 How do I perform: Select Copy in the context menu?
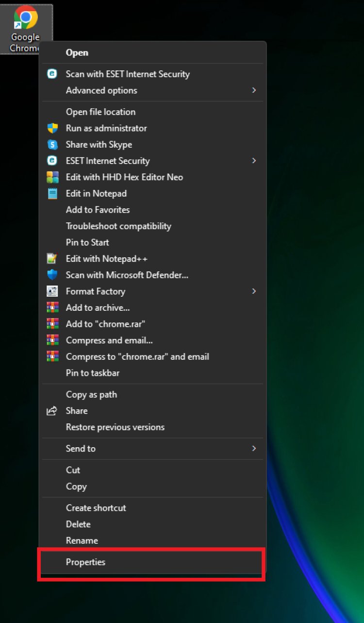[x=76, y=487]
